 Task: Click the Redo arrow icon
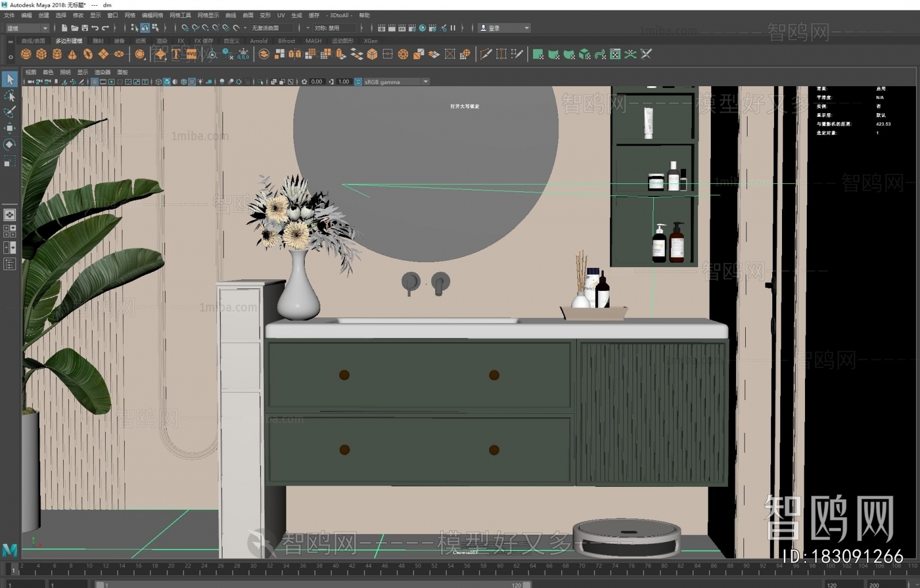click(x=105, y=28)
